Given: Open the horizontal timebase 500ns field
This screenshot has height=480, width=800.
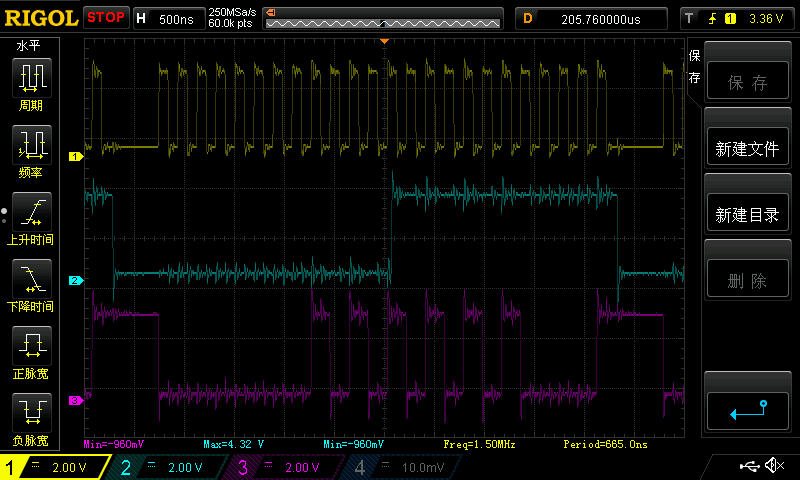Looking at the screenshot, I should coord(169,19).
